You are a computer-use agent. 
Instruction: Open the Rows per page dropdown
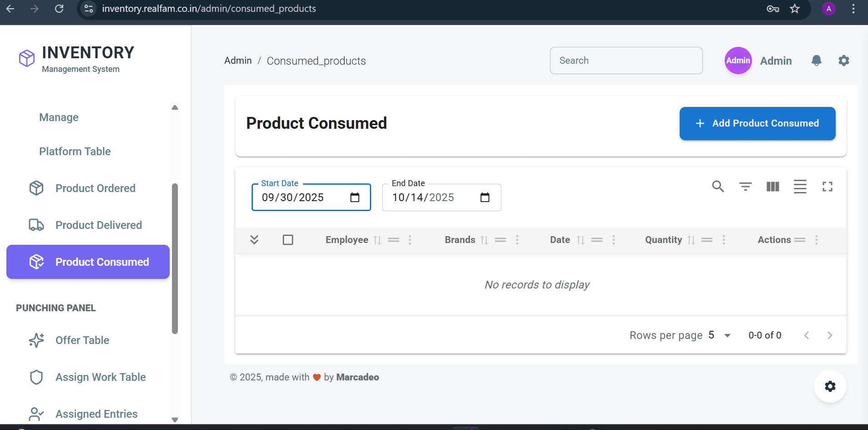point(718,335)
